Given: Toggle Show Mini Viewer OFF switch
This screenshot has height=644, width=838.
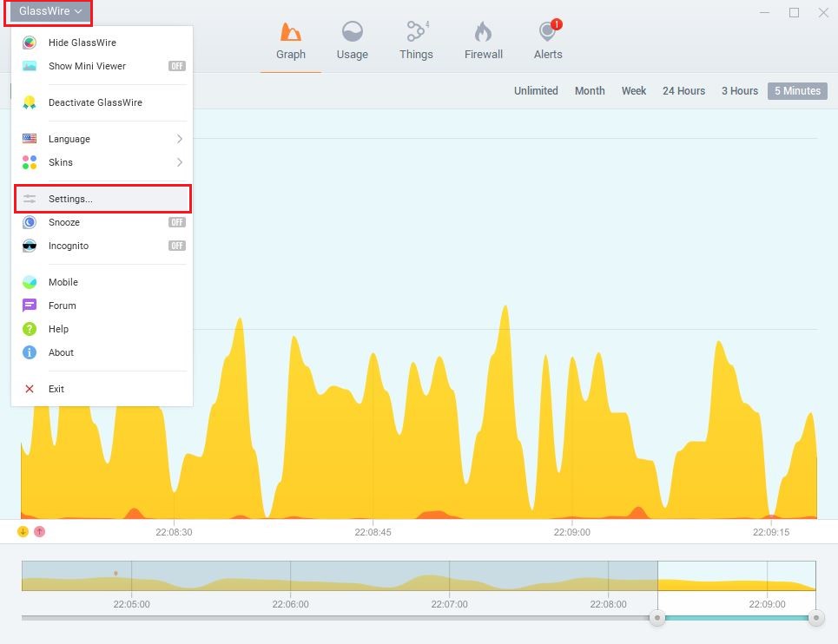Looking at the screenshot, I should (177, 66).
